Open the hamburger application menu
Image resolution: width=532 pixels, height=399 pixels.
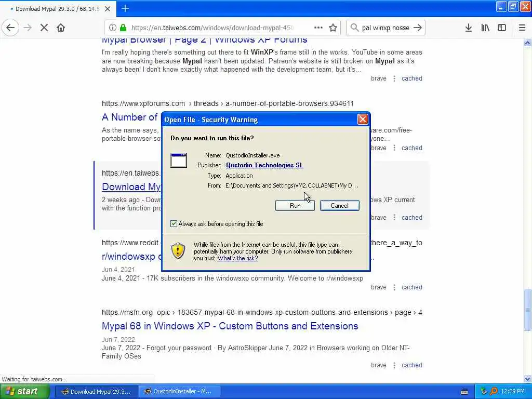(522, 28)
